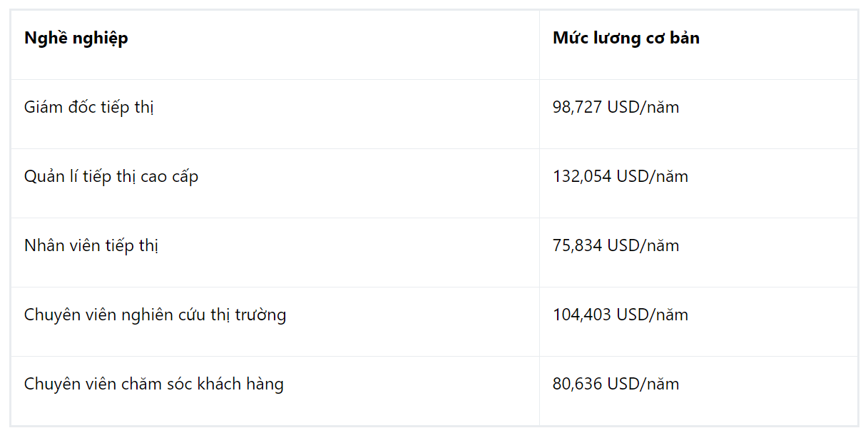Image resolution: width=868 pixels, height=438 pixels.
Task: Click the number '98,727' in the table
Action: coord(578,107)
